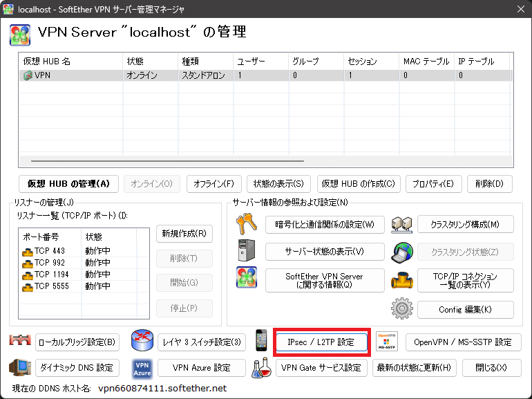Click the TCP 443 listener icon
This screenshot has width=532, height=399.
pos(28,252)
